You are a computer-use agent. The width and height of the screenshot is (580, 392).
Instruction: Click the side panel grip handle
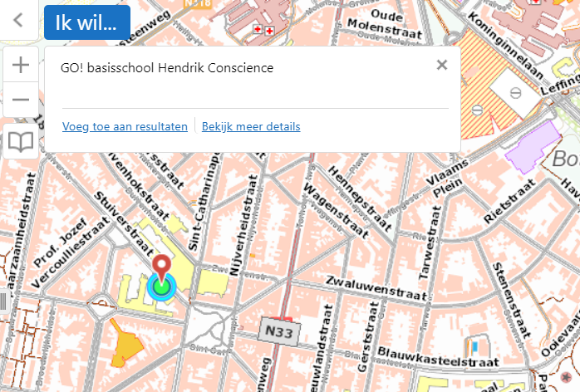pyautogui.click(x=3, y=301)
